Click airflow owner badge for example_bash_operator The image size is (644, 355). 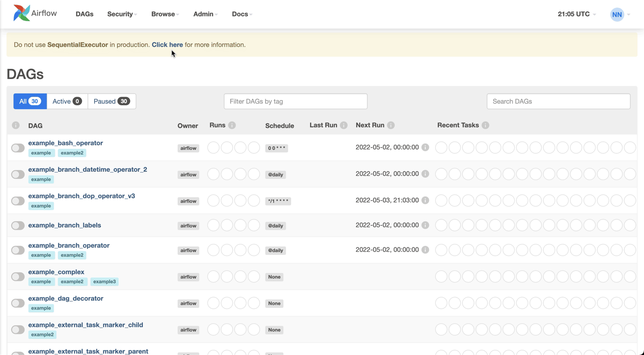tap(188, 148)
